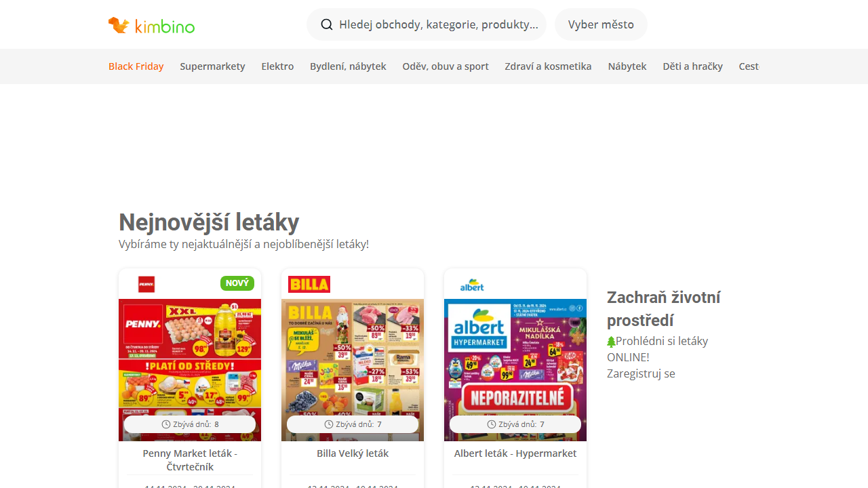
Task: Click the clock icon on Penny flyer
Action: coord(166,424)
